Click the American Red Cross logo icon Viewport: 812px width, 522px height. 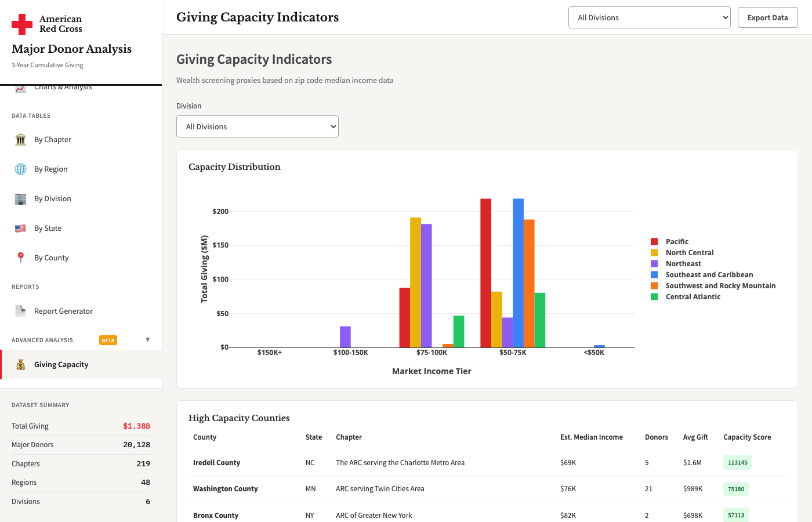[x=22, y=24]
